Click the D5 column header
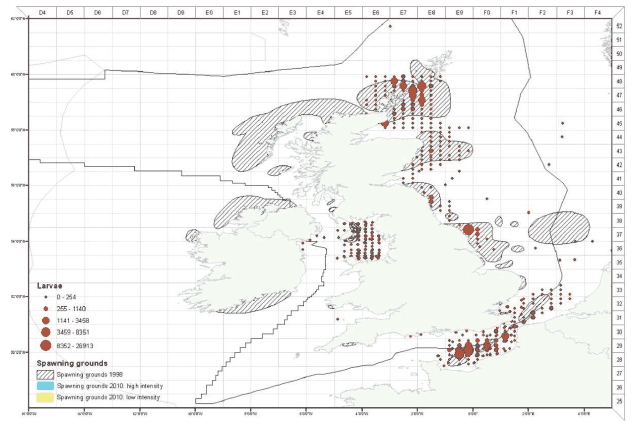Screen dimensions: 634x428 tap(70, 13)
